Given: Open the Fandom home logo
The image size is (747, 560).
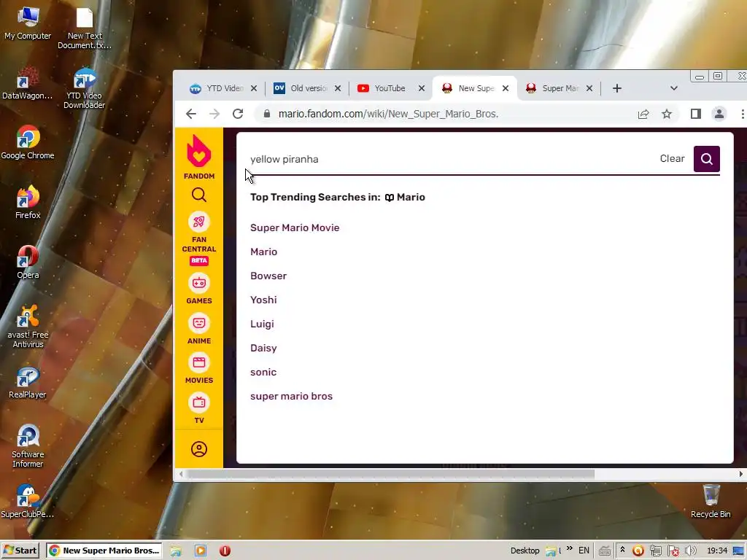Looking at the screenshot, I should 198,157.
